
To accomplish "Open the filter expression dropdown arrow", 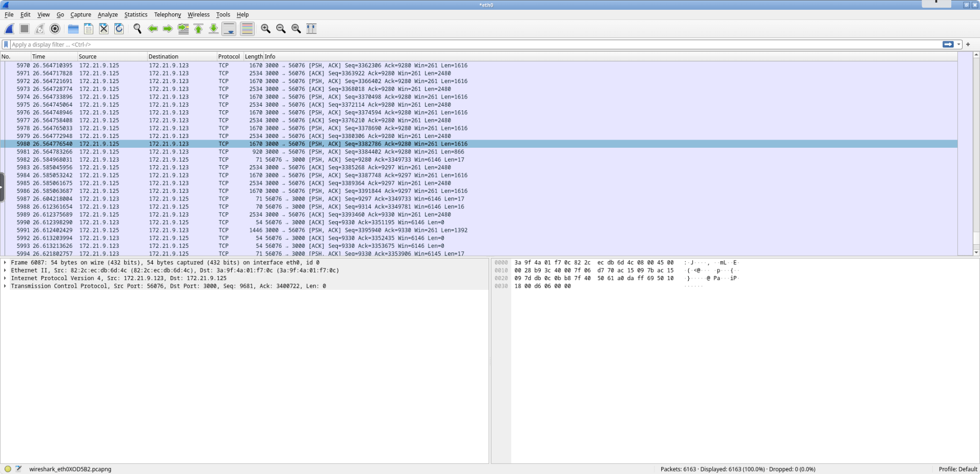I will click(959, 44).
